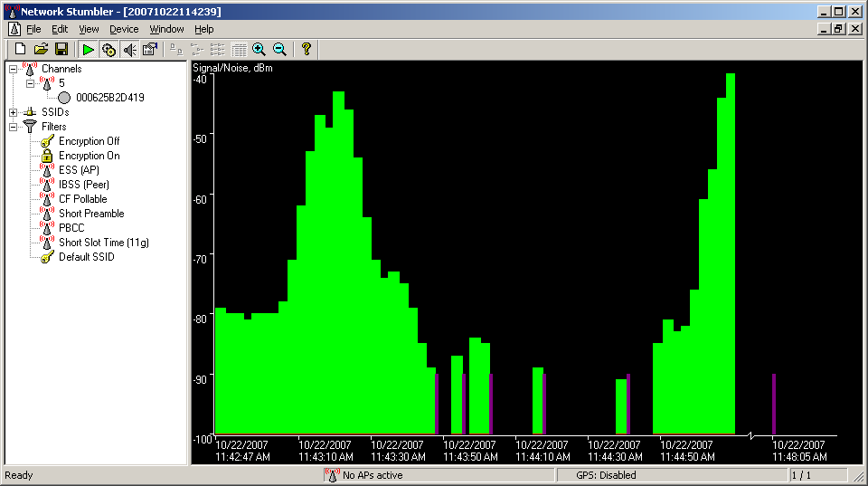Click the Network Stumbler title bar icon
Screen dimensions: 868x486
coord(12,11)
